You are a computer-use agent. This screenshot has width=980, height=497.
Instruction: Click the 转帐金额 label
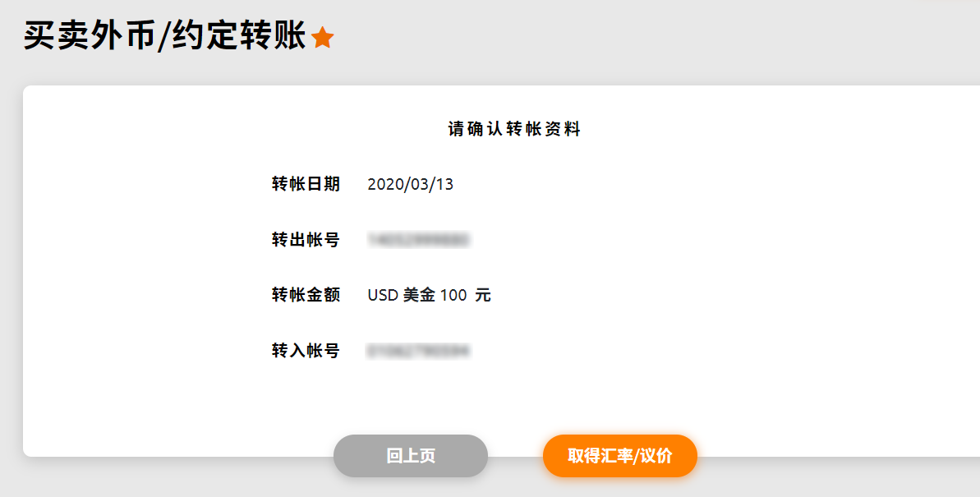pos(306,295)
